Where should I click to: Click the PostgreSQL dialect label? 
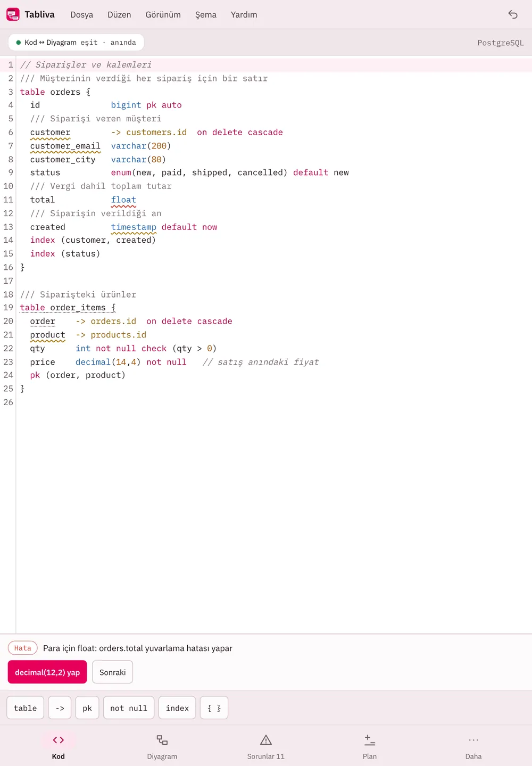point(501,43)
